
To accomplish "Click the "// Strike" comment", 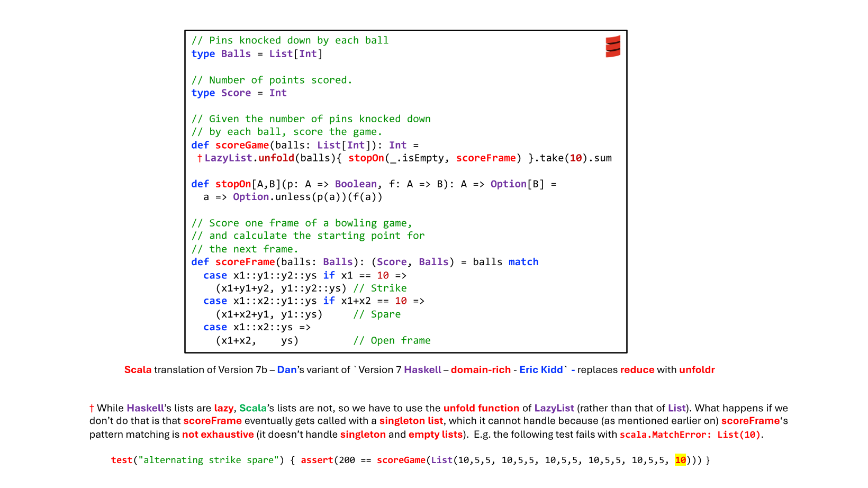I will [x=380, y=288].
